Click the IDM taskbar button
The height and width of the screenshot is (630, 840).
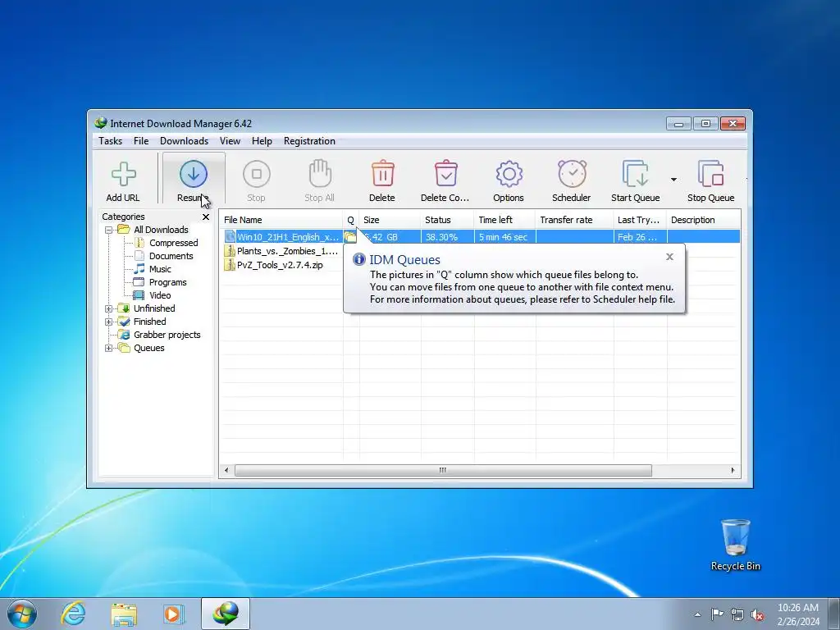[x=226, y=614]
